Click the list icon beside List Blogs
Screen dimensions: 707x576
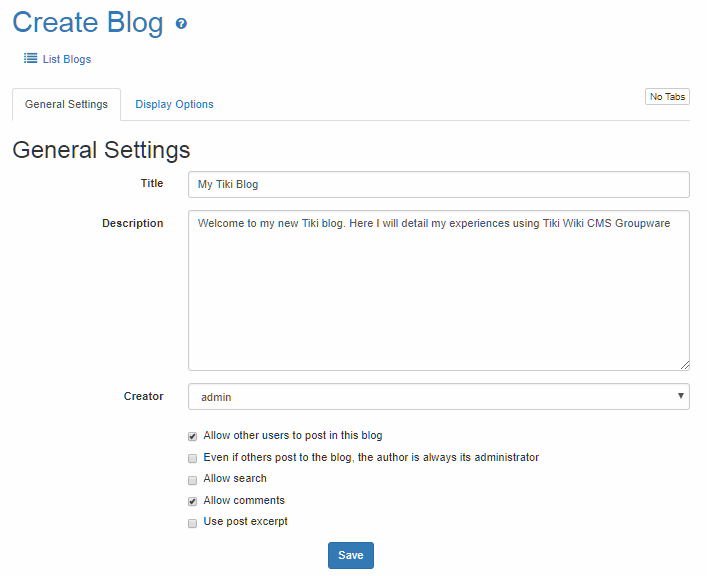[31, 59]
